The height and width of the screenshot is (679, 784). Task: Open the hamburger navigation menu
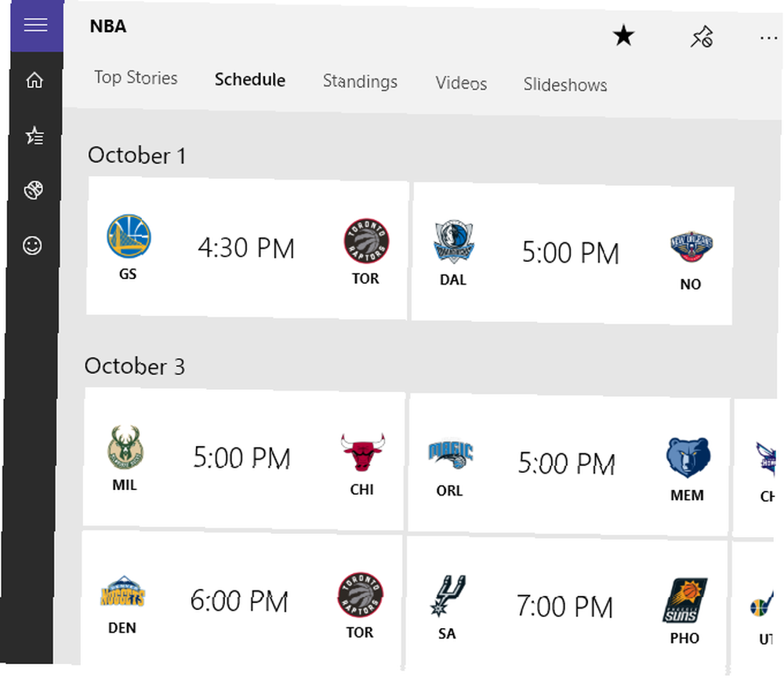click(x=37, y=24)
